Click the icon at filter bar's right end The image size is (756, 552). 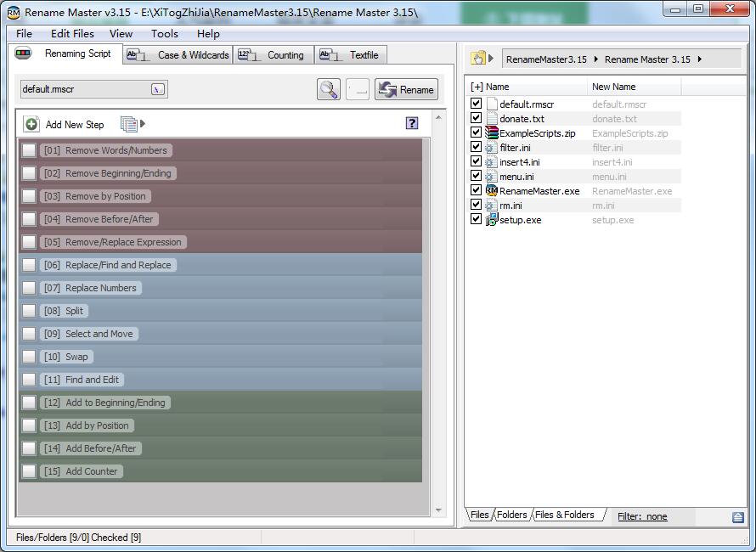pyautogui.click(x=737, y=517)
